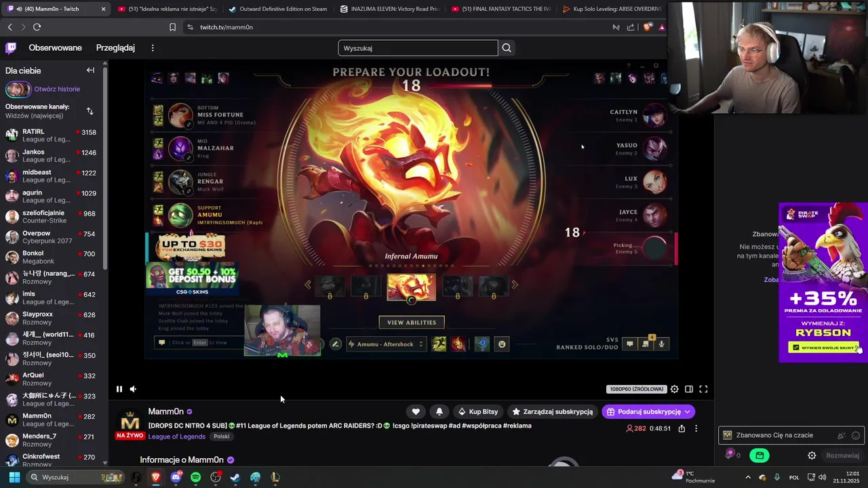This screenshot has height=488, width=868.
Task: Click the Zarządzaj subskrypcją button
Action: click(x=552, y=411)
